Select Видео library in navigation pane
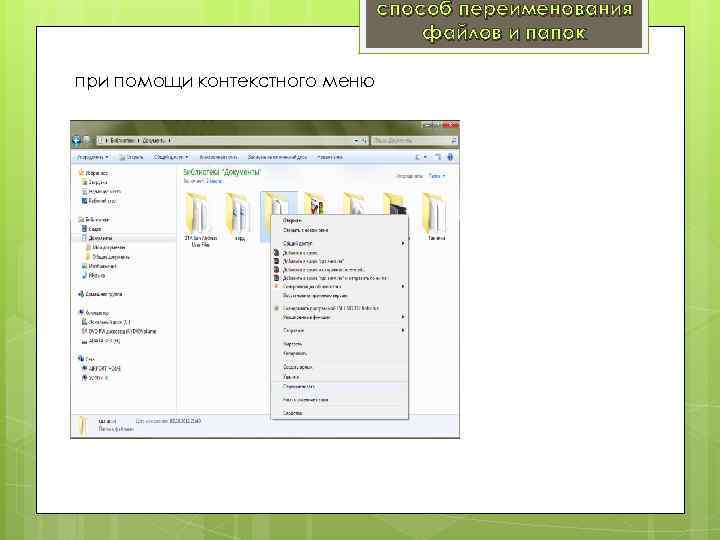720x540 pixels. coord(91,229)
